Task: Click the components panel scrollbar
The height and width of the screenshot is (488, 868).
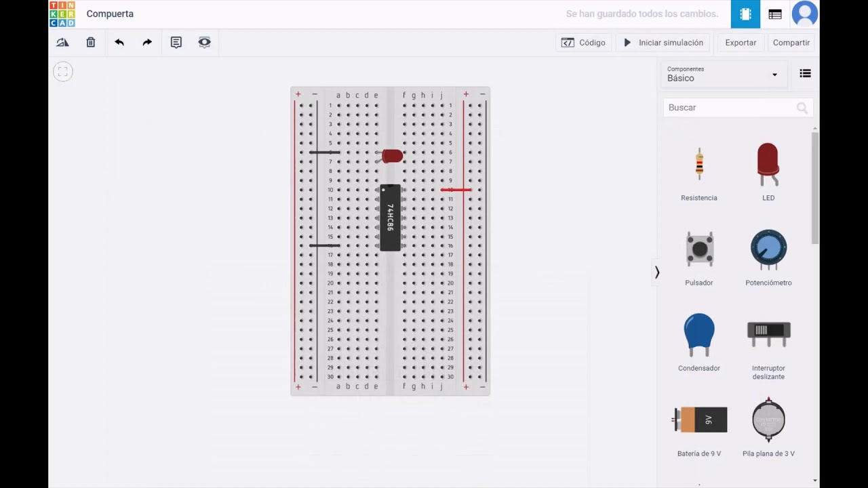Action: (x=814, y=188)
